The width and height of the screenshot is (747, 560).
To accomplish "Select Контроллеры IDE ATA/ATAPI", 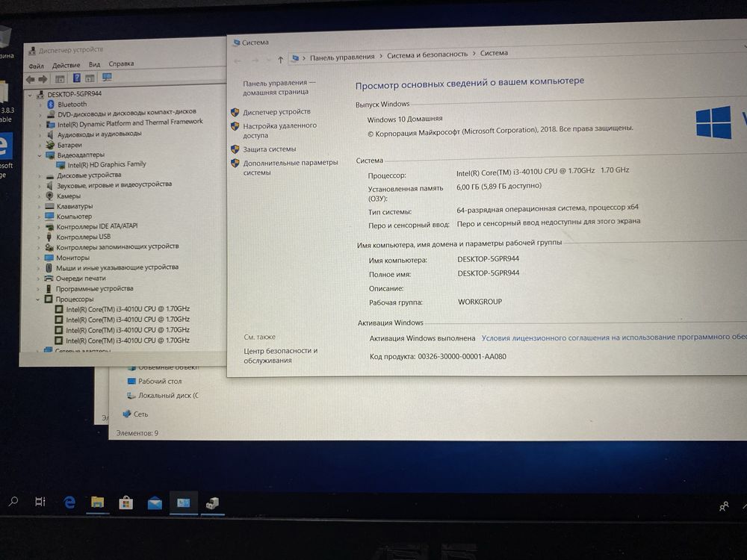I will click(97, 226).
